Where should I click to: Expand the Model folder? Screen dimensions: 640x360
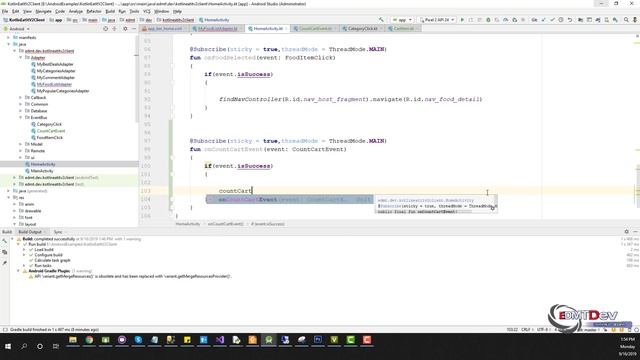click(x=21, y=144)
